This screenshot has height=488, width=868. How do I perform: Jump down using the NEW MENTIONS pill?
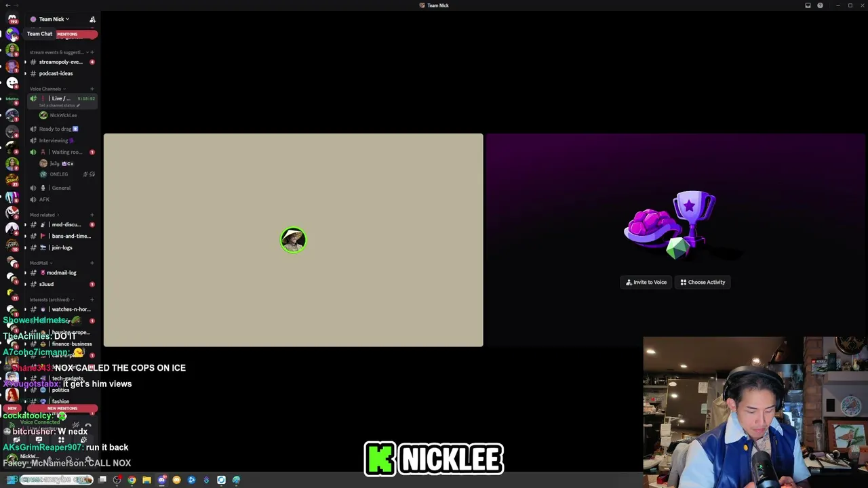tap(62, 409)
